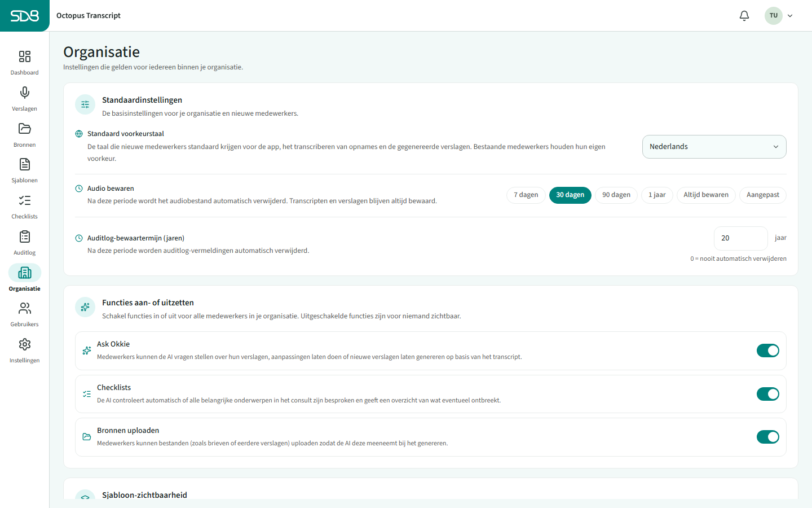
Task: Click '0 = nooit automatisch verwijderen' hint
Action: tap(738, 259)
